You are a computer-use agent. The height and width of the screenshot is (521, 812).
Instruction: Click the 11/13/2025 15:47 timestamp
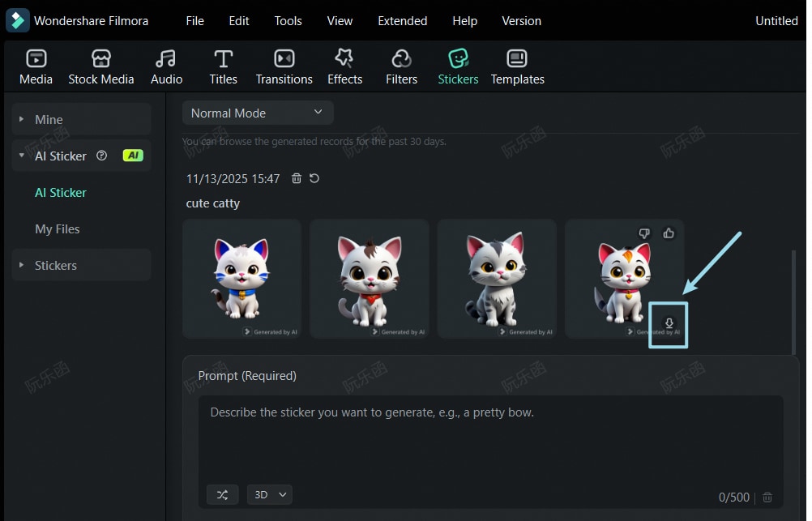pos(233,179)
